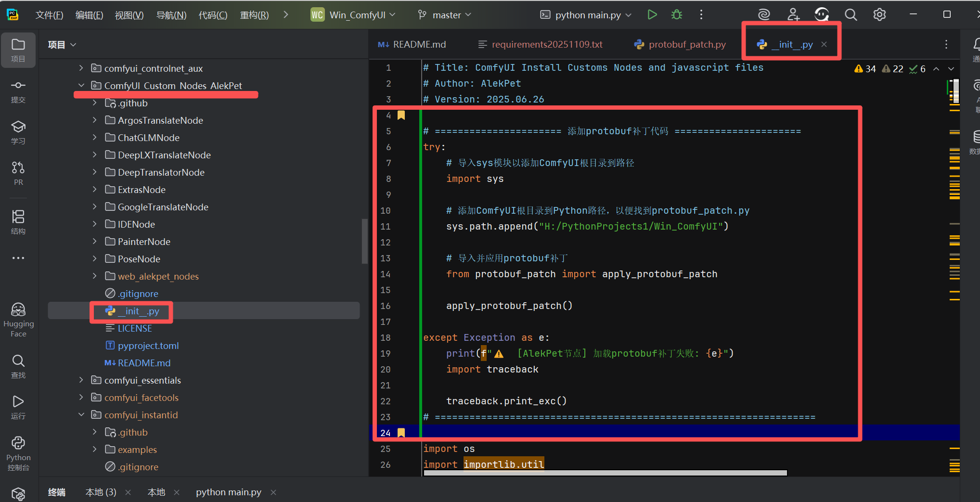Open the 视图(V) menu

[129, 15]
